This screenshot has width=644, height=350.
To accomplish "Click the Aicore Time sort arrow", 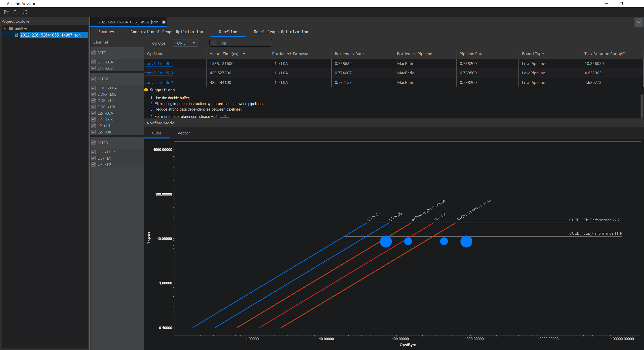I will [x=244, y=54].
